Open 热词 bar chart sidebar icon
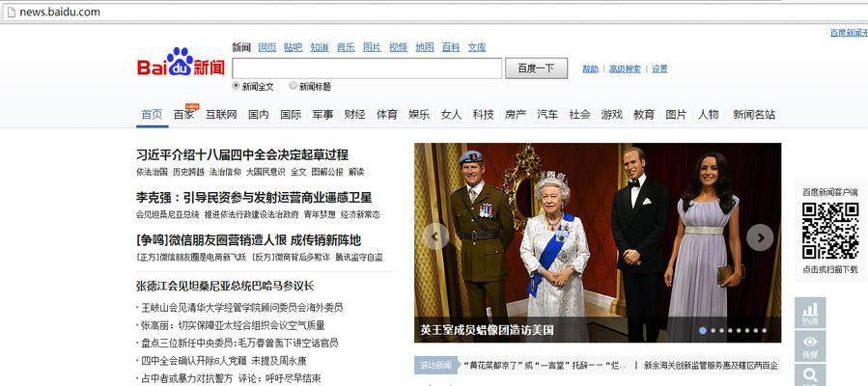 [x=810, y=313]
